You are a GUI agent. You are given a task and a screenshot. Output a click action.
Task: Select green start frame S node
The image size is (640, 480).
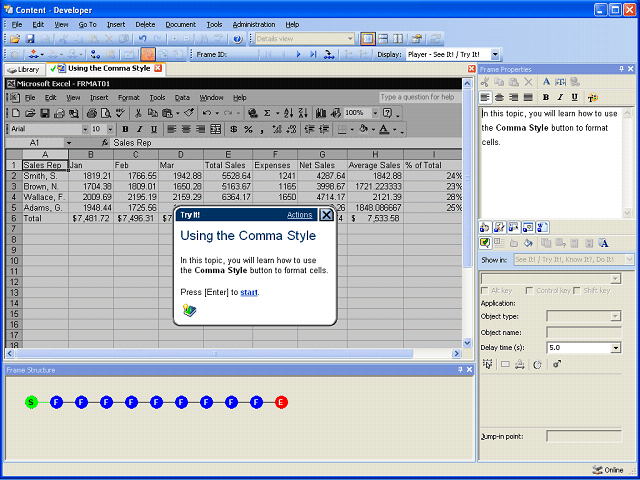pyautogui.click(x=31, y=402)
